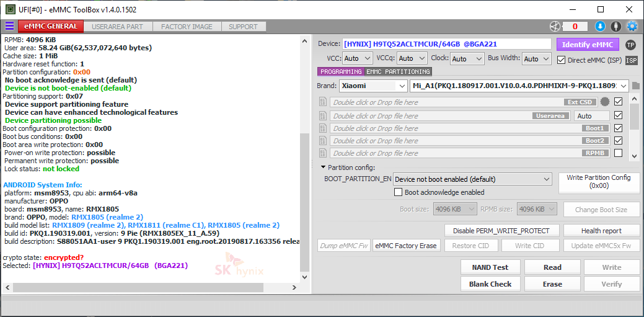This screenshot has height=317, width=644.
Task: Click Ext CSD row file icon
Action: [322, 102]
